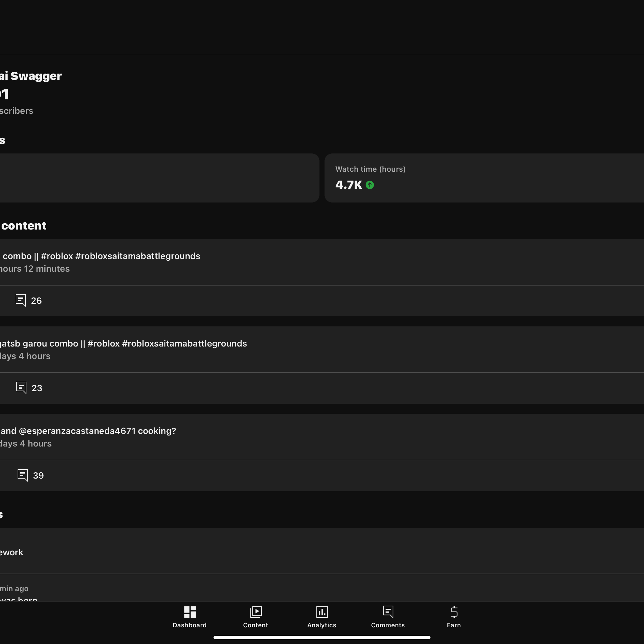Go to the Comments tab icon
The image size is (644, 644).
tap(388, 612)
